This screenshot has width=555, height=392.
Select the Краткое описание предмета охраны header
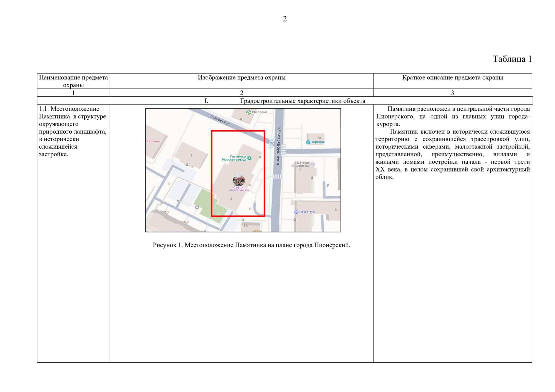(x=452, y=78)
